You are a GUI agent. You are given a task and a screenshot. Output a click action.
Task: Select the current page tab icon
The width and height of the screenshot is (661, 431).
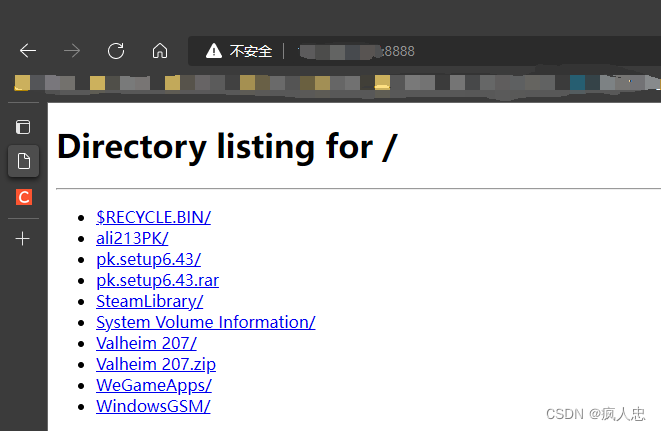tap(23, 161)
